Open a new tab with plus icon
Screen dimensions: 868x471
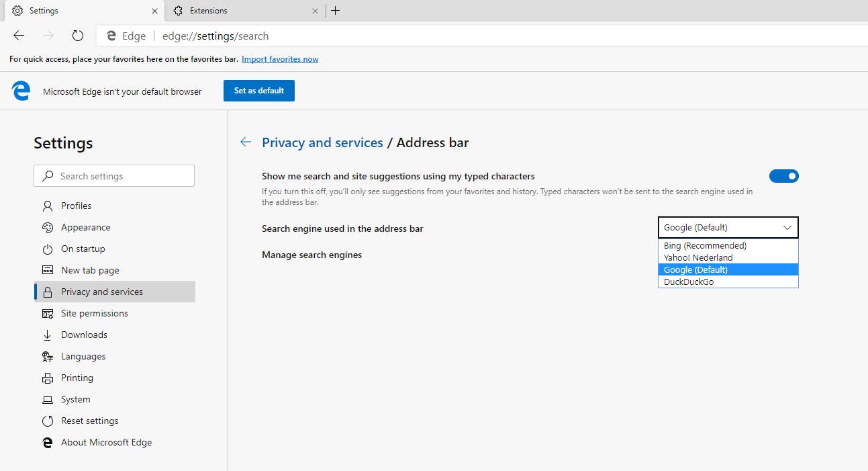pos(335,11)
